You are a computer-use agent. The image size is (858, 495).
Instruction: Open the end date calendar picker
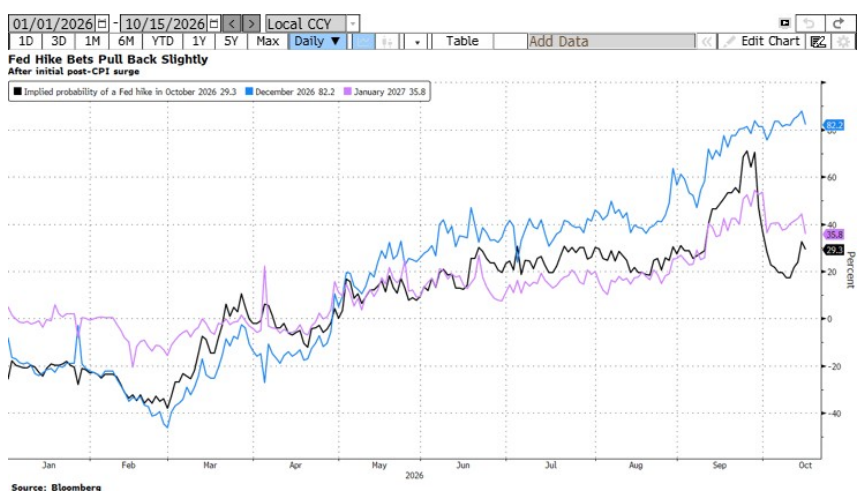[214, 24]
